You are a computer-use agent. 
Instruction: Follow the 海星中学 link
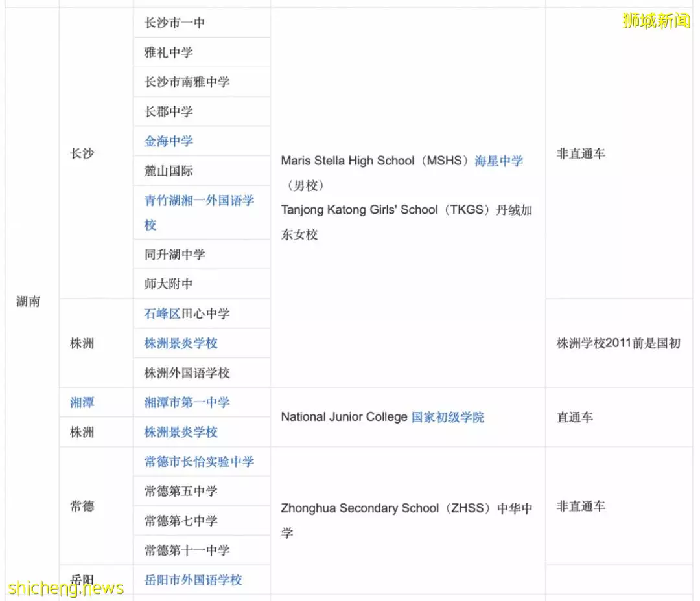498,161
